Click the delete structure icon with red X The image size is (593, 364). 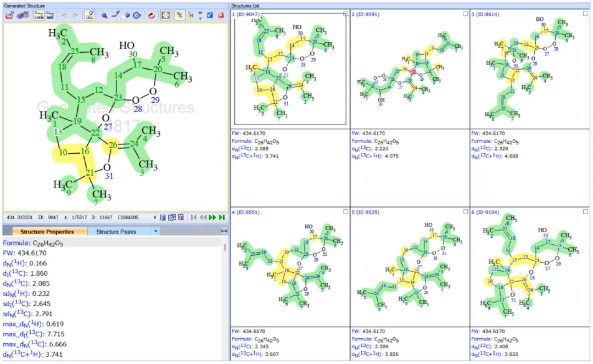pos(181,217)
